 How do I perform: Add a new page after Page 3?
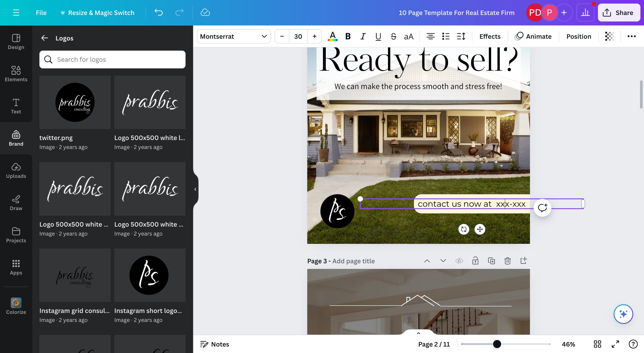tap(523, 260)
